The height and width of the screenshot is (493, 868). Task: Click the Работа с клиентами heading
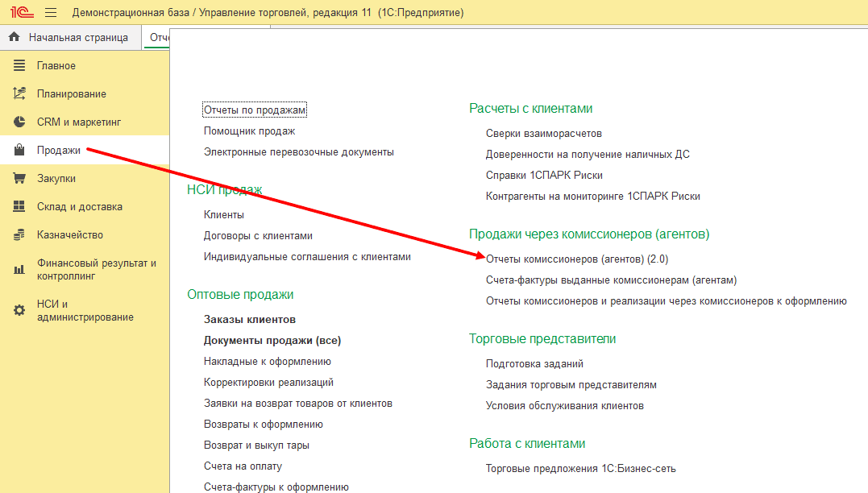[527, 444]
